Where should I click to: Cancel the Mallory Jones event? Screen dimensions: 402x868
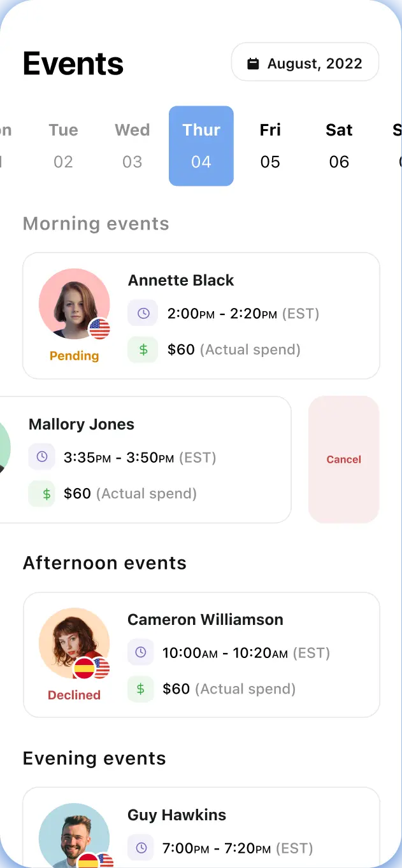pos(344,459)
